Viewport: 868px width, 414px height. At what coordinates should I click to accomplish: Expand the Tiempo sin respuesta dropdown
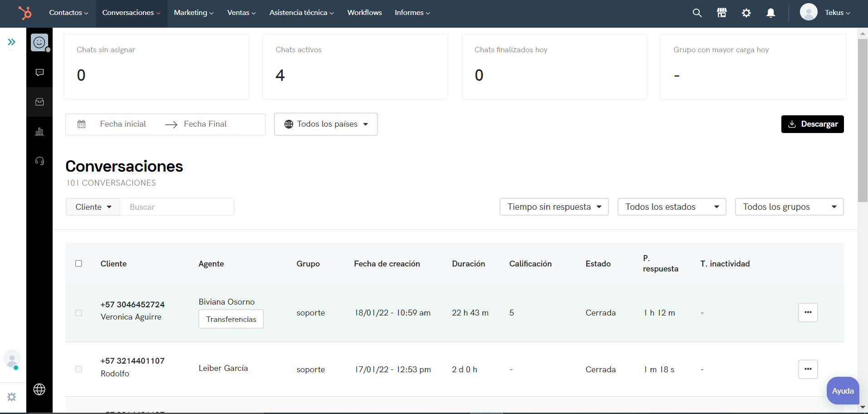point(554,207)
